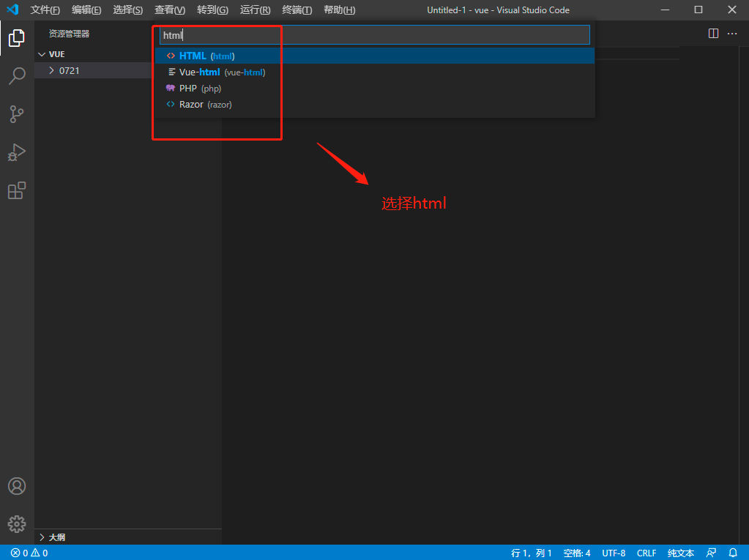Open the Explorer view in activity bar
Viewport: 749px width, 560px height.
(17, 38)
